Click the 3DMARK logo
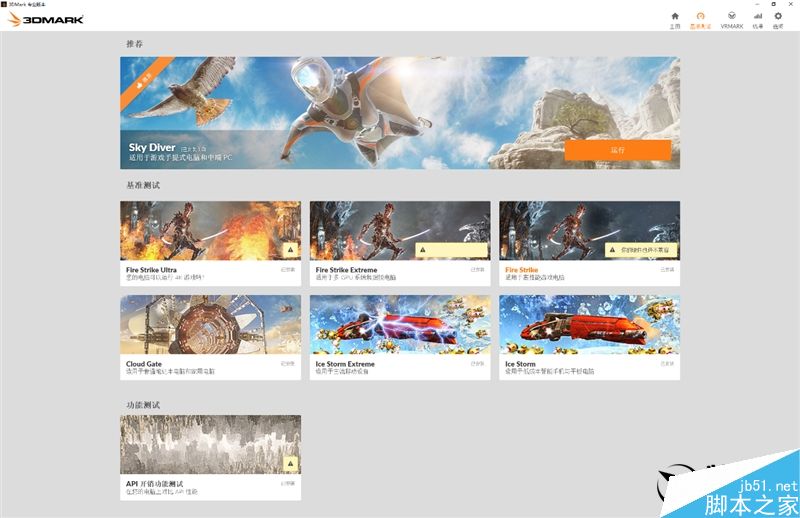The height and width of the screenshot is (518, 800). [x=45, y=19]
